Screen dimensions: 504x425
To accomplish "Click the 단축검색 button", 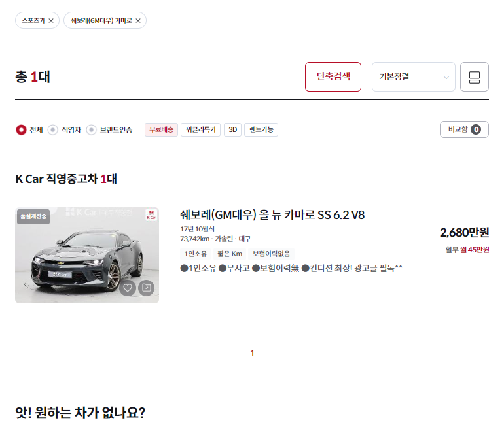I will point(333,76).
